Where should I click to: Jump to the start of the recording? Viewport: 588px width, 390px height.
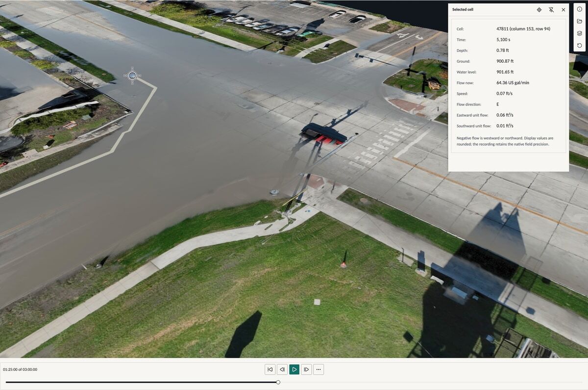(x=270, y=369)
